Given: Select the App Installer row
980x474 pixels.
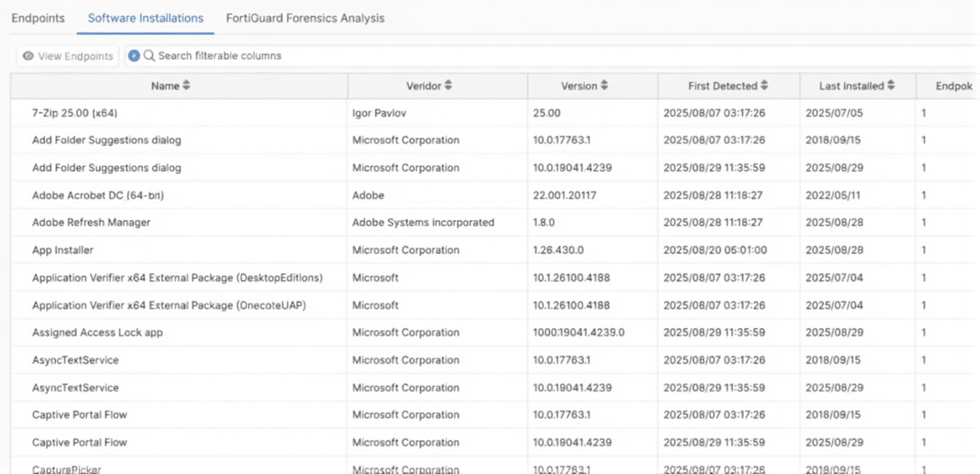Looking at the screenshot, I should 63,250.
